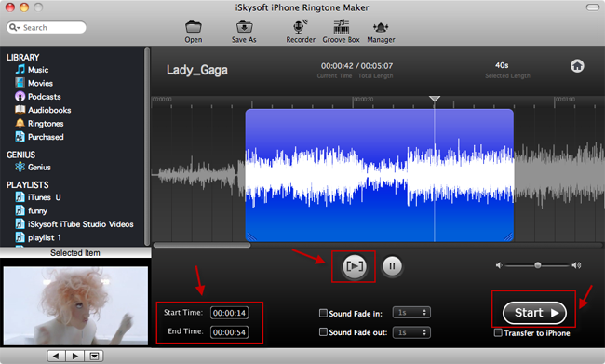The image size is (605, 364).
Task: Click the LIBRARY section header
Action: (x=22, y=57)
